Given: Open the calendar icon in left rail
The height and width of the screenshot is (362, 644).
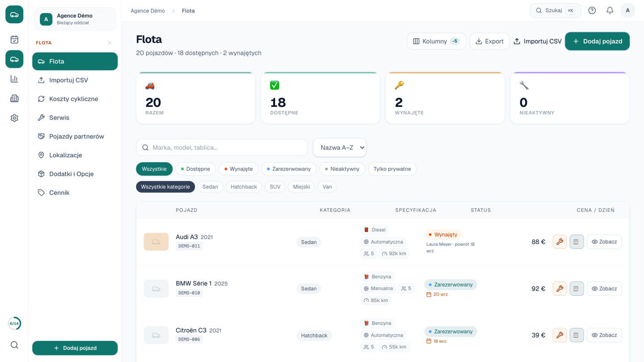Looking at the screenshot, I should 14,39.
